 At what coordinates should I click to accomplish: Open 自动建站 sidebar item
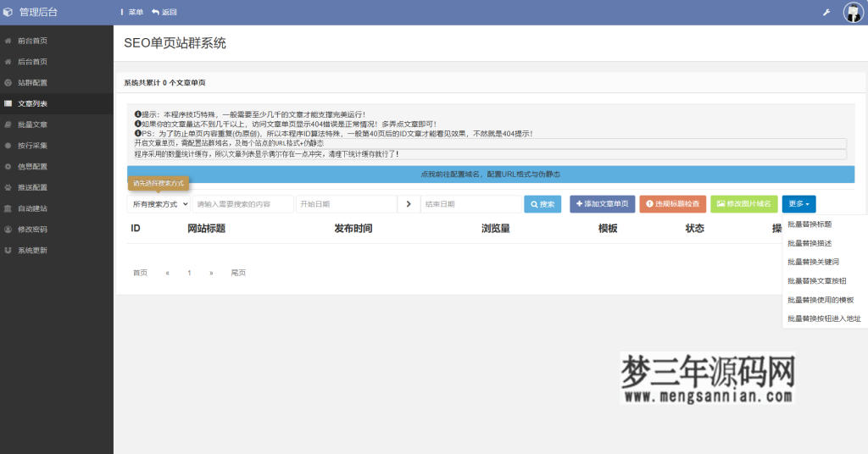pos(57,208)
